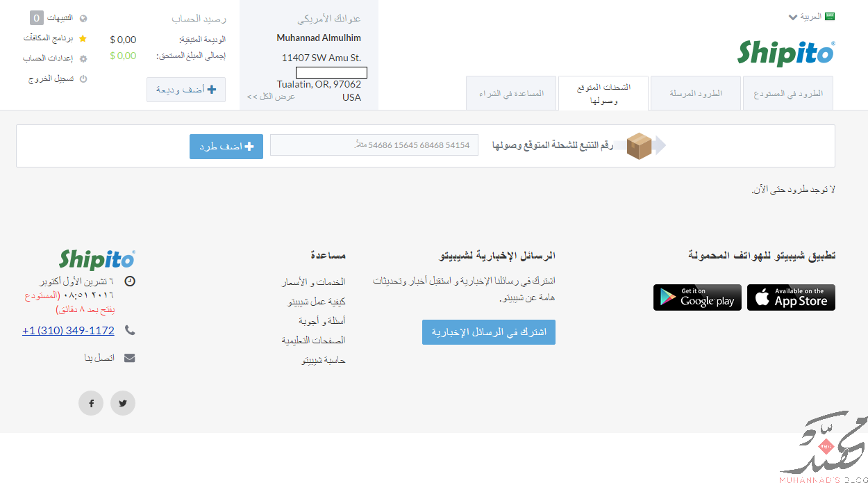Viewport: 868px width, 483px height.
Task: Click the اشترك في الرسائل الإخبارية button
Action: click(x=489, y=332)
